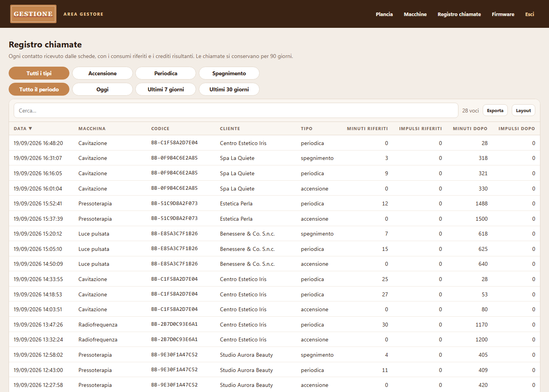Sort by IMPULSI RIFERITI column header
The height and width of the screenshot is (392, 549).
[420, 129]
